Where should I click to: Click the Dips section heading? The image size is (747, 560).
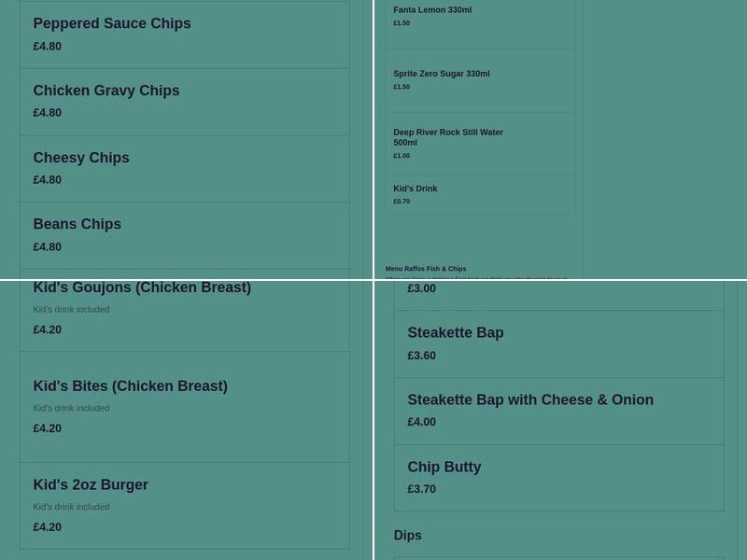(408, 535)
